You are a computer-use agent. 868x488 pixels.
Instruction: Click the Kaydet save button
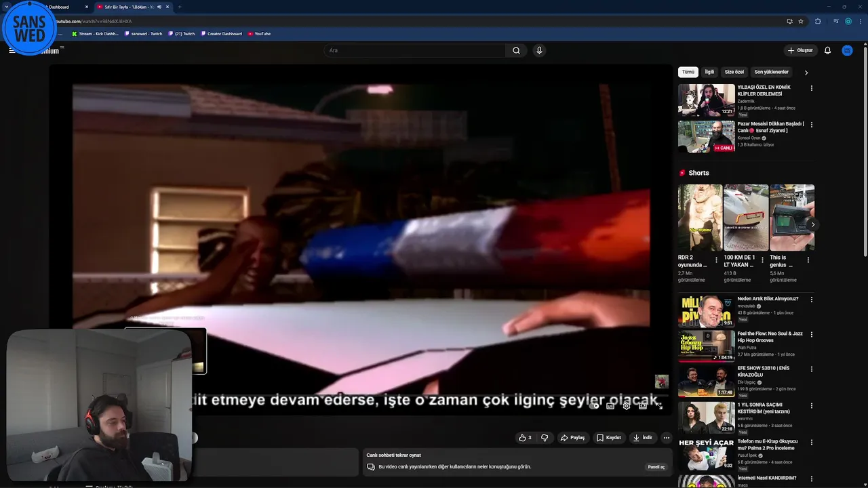click(x=609, y=438)
